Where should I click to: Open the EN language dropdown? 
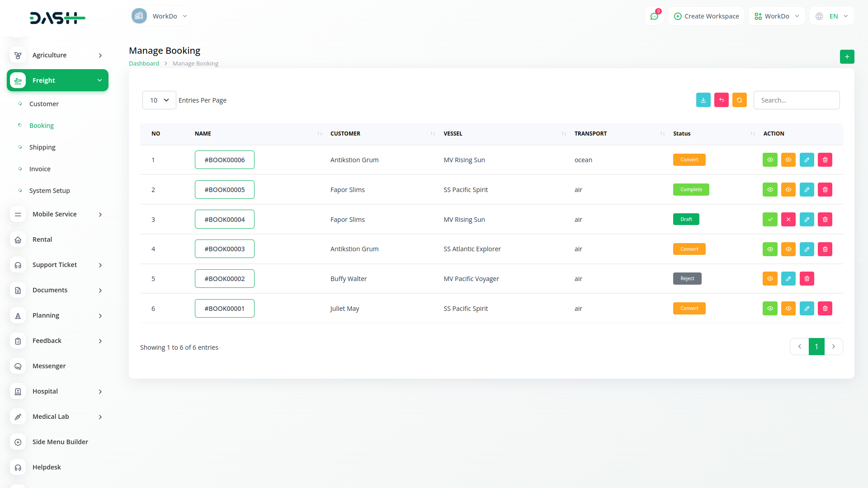coord(832,16)
